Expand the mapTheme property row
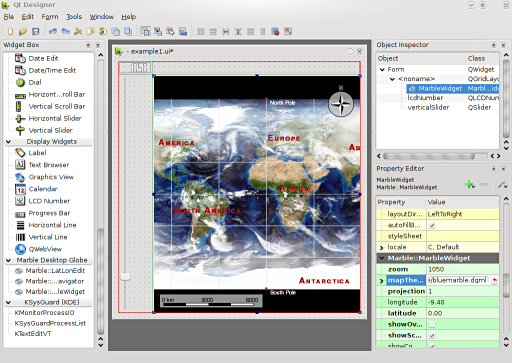This screenshot has width=512, height=363. 382,281
